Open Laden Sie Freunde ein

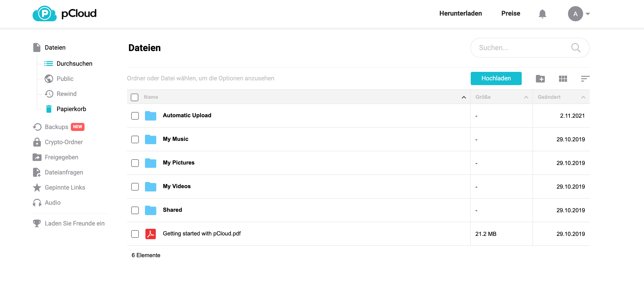(x=75, y=223)
